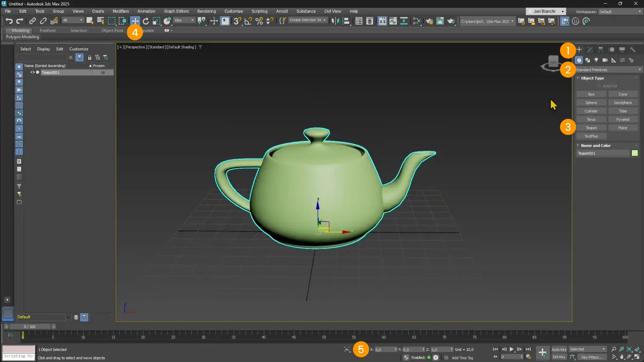Screen dimensions: 644x362
Task: Open the Selected key filter set dropdown
Action: pos(588,349)
